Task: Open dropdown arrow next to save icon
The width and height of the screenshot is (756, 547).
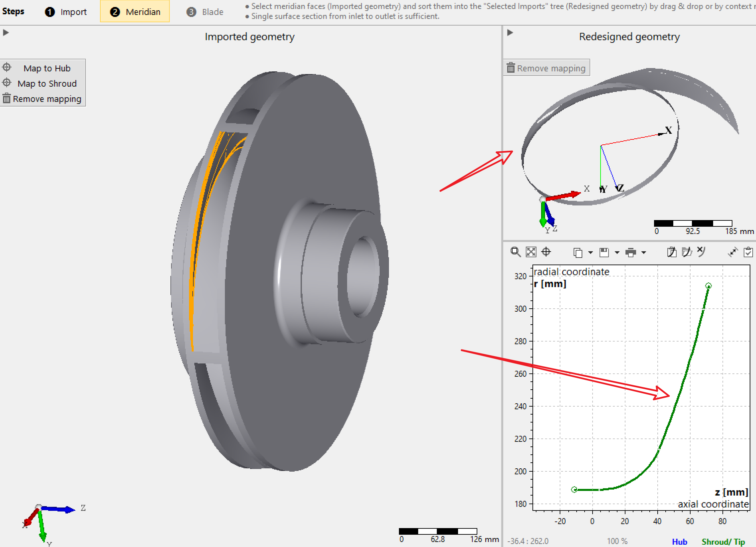Action: tap(617, 253)
